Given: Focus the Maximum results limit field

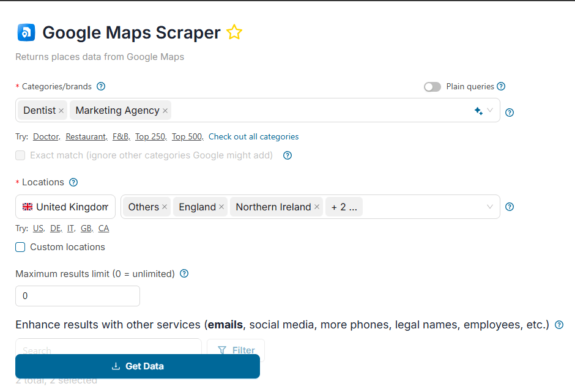Looking at the screenshot, I should [78, 296].
